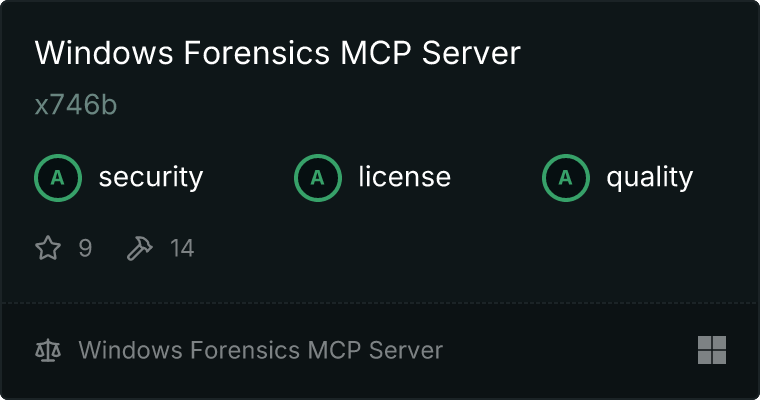Click the license grade A badge
Viewport: 760px width, 400px height.
click(x=318, y=178)
